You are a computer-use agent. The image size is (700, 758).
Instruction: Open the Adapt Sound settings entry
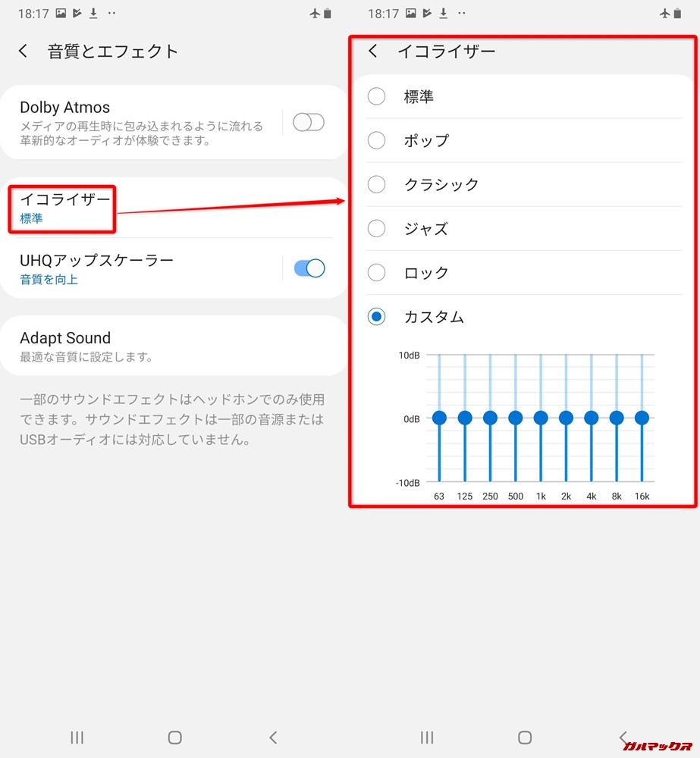(65, 337)
